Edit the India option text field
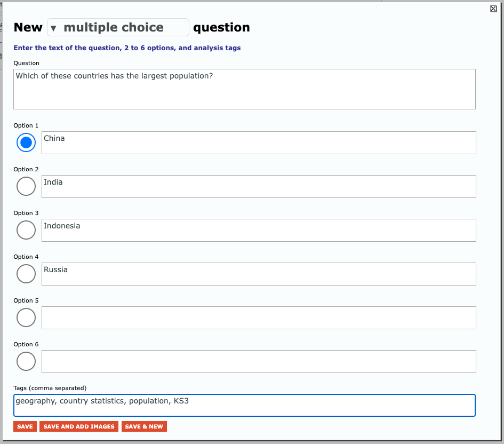 259,186
